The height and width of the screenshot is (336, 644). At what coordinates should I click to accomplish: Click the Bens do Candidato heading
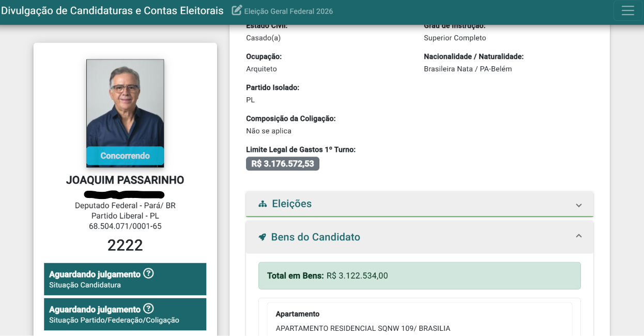pyautogui.click(x=316, y=237)
